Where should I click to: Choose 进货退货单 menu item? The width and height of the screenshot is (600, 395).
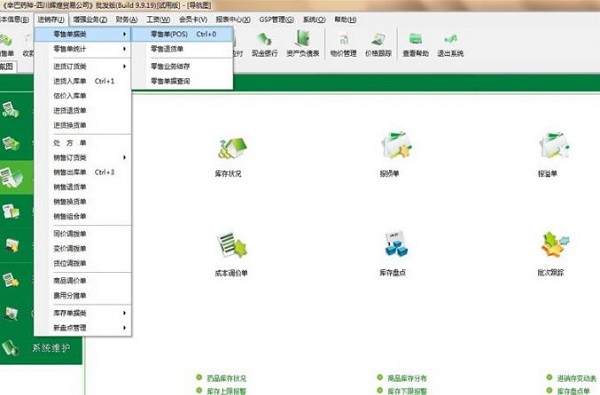83,110
